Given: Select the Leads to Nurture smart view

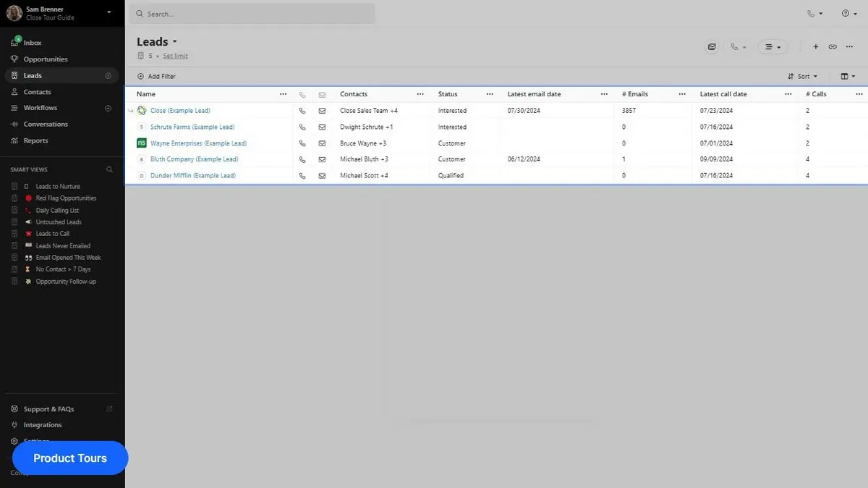Looking at the screenshot, I should click(x=58, y=186).
